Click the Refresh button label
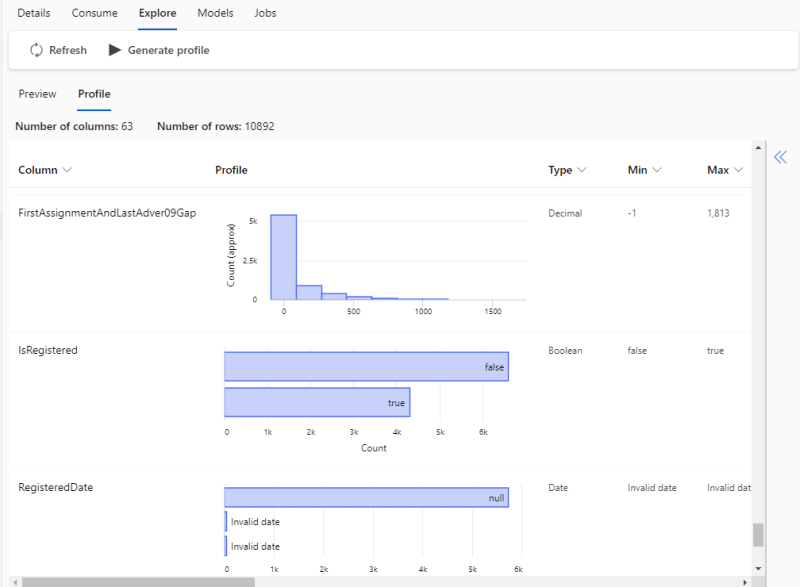 (68, 50)
